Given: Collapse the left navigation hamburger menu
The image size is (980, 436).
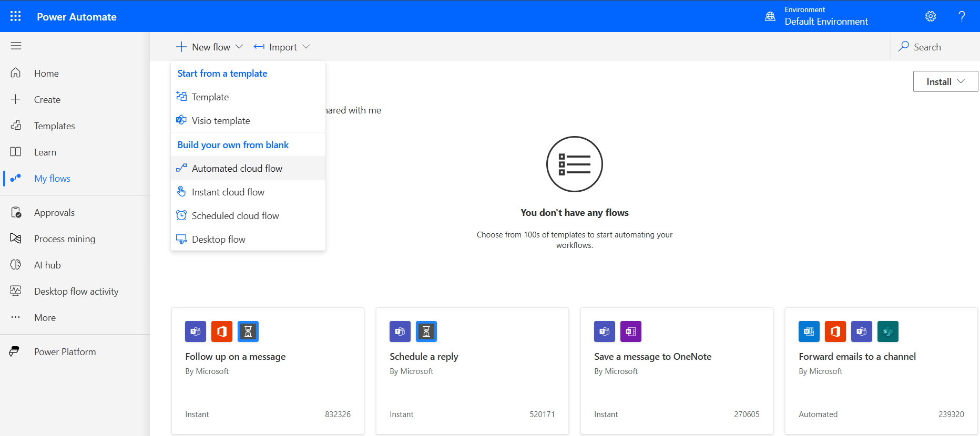Looking at the screenshot, I should click(x=16, y=46).
